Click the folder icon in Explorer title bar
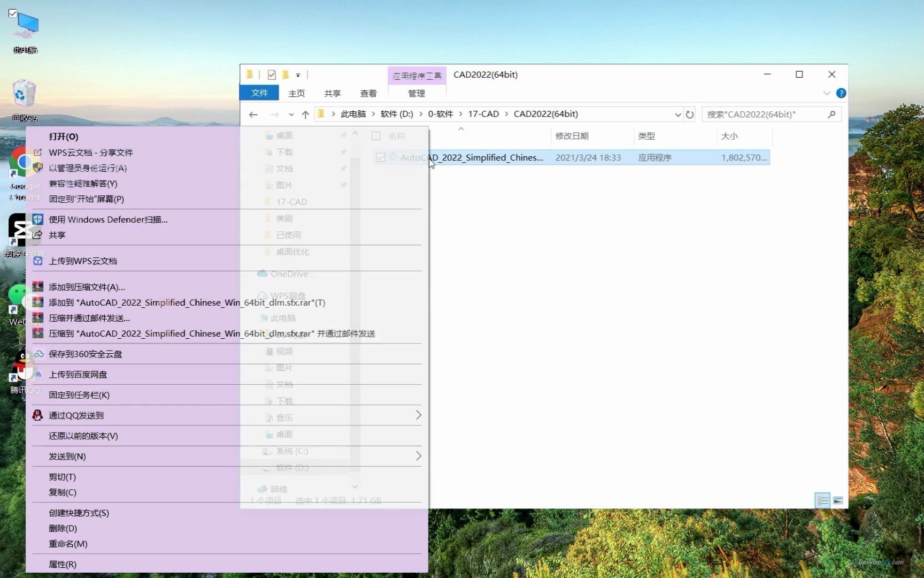 click(x=249, y=74)
